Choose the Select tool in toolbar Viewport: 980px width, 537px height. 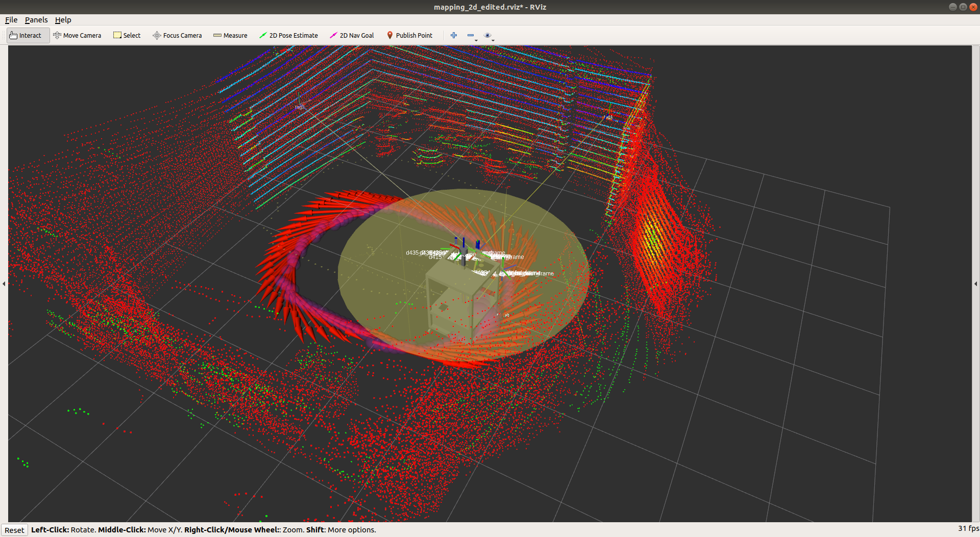click(127, 35)
